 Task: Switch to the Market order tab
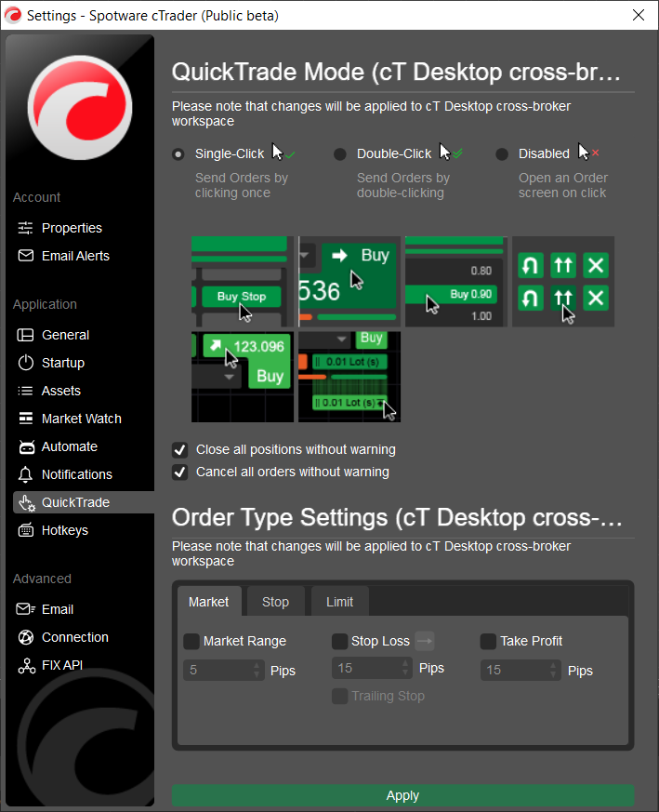209,602
